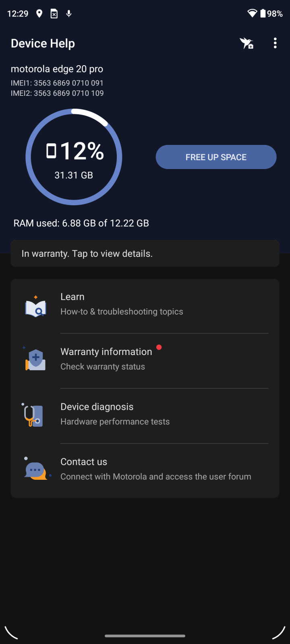Tap the red dot beside Warranty information
The height and width of the screenshot is (644, 290).
[159, 347]
